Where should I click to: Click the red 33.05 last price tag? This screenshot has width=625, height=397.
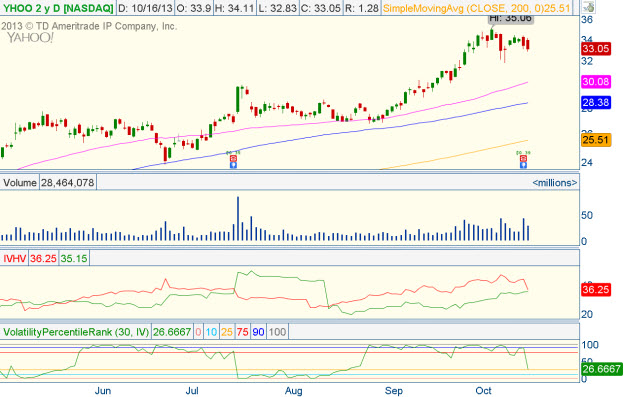click(596, 49)
